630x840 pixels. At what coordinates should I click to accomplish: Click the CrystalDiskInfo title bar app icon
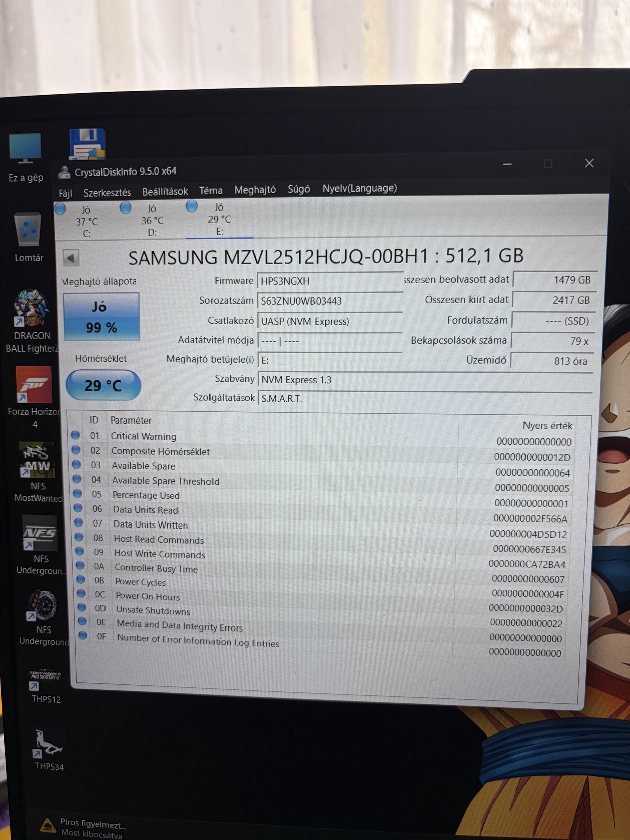pos(64,172)
